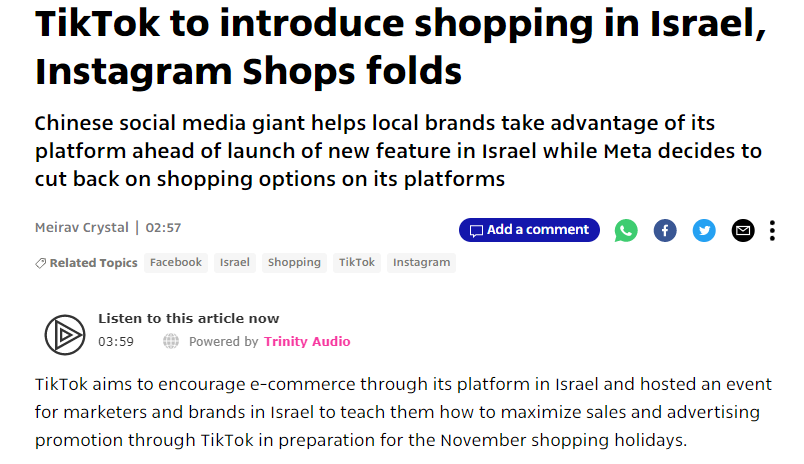The image size is (804, 464).
Task: Open the Israel related topic tag
Action: coord(235,263)
